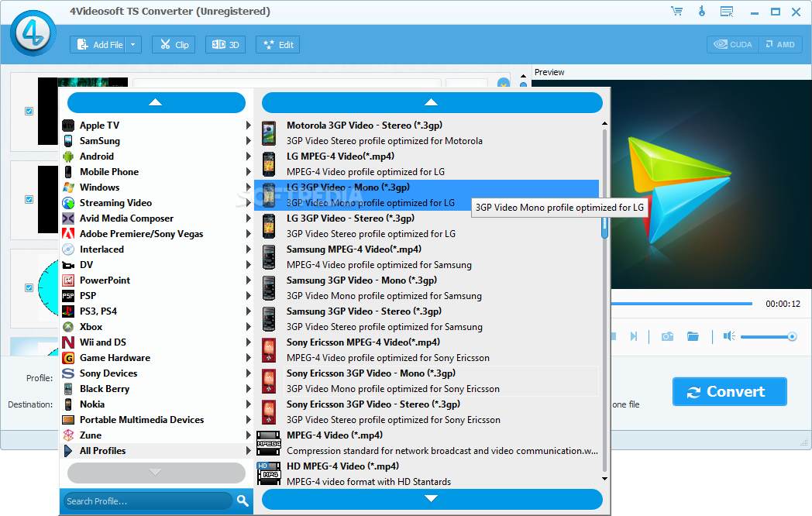Click the Avid Media Composer icon

point(68,218)
